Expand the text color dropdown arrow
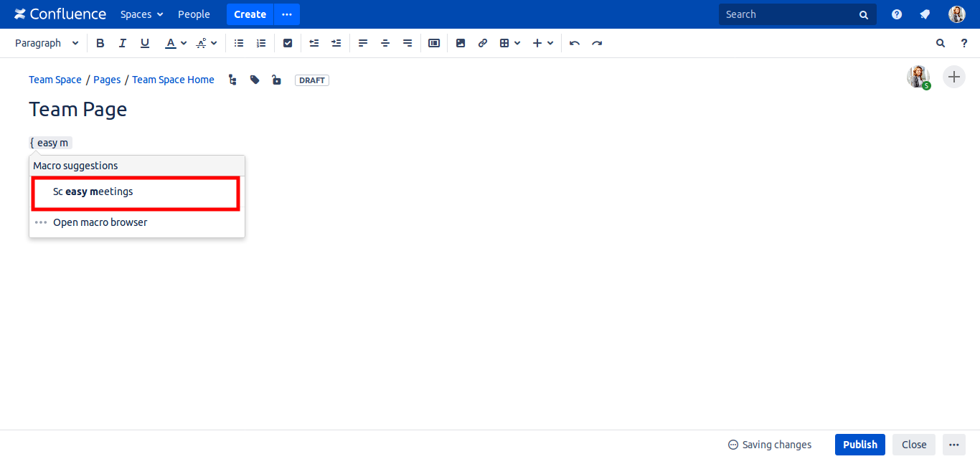The width and height of the screenshot is (980, 459). (x=184, y=43)
